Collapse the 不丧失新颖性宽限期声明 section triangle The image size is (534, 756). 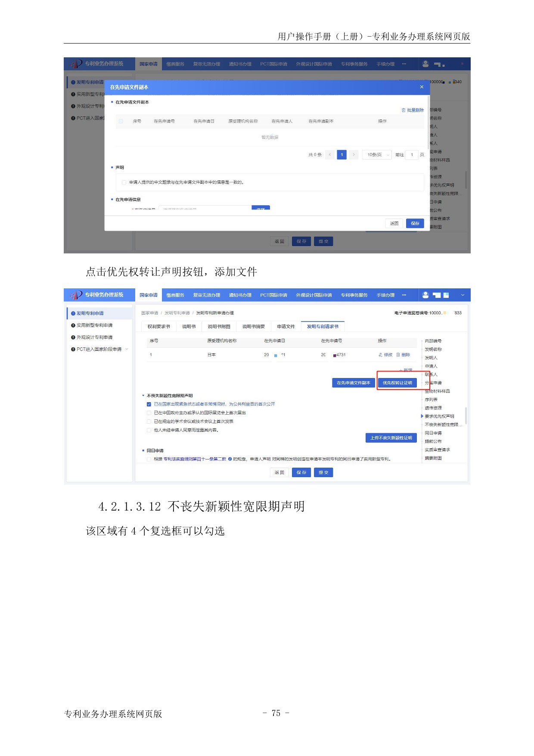pos(143,396)
